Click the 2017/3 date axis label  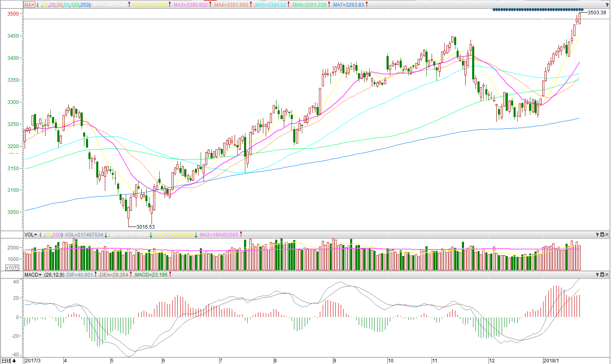(33, 361)
